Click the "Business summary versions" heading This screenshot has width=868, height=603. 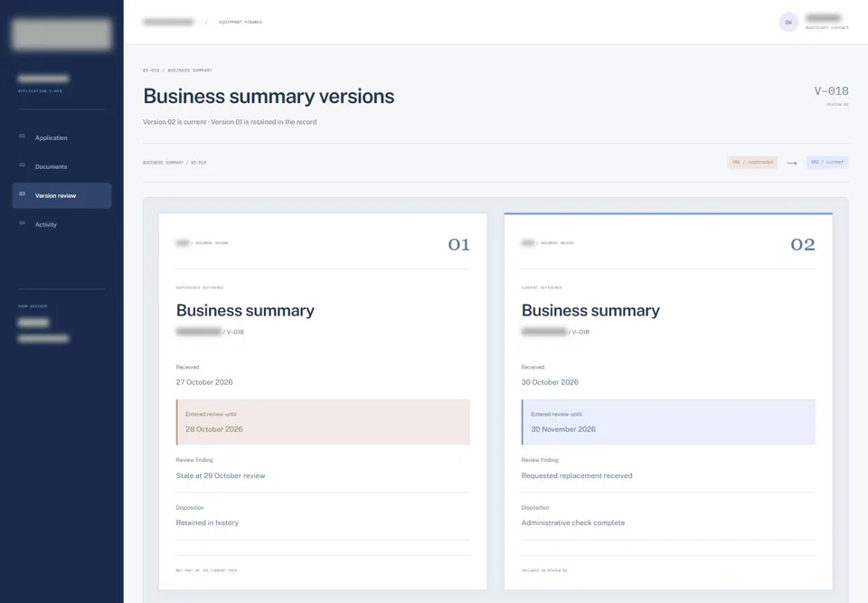pos(269,97)
